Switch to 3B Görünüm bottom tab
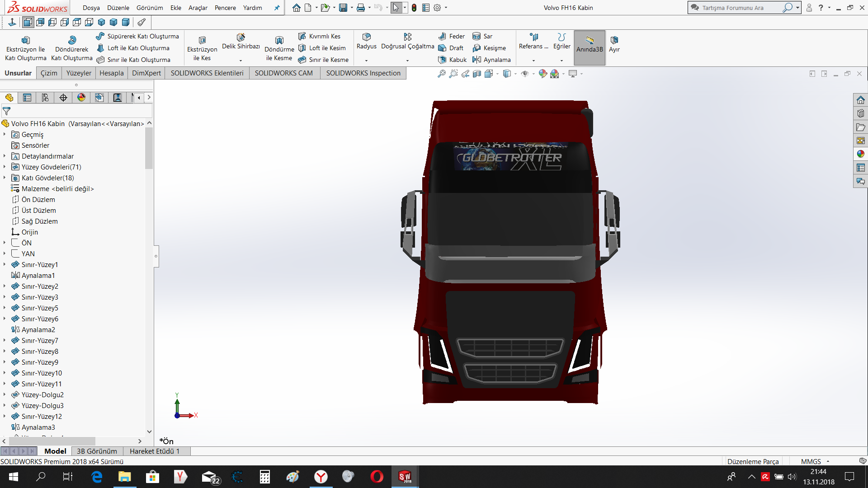Viewport: 868px width, 488px height. [97, 451]
